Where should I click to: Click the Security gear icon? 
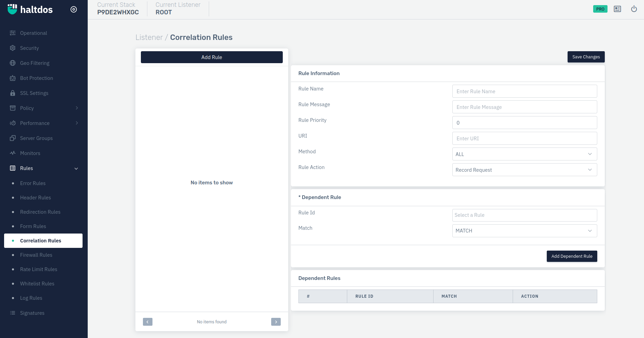(13, 48)
